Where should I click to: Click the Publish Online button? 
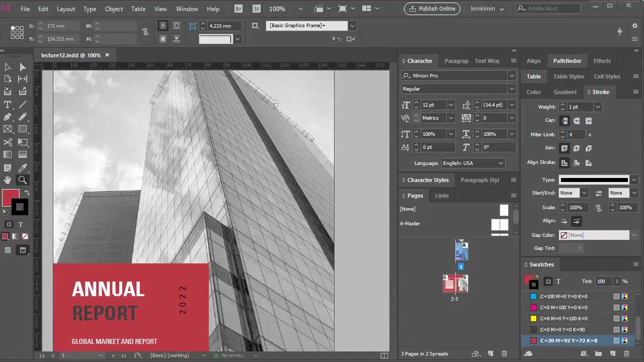(432, 9)
